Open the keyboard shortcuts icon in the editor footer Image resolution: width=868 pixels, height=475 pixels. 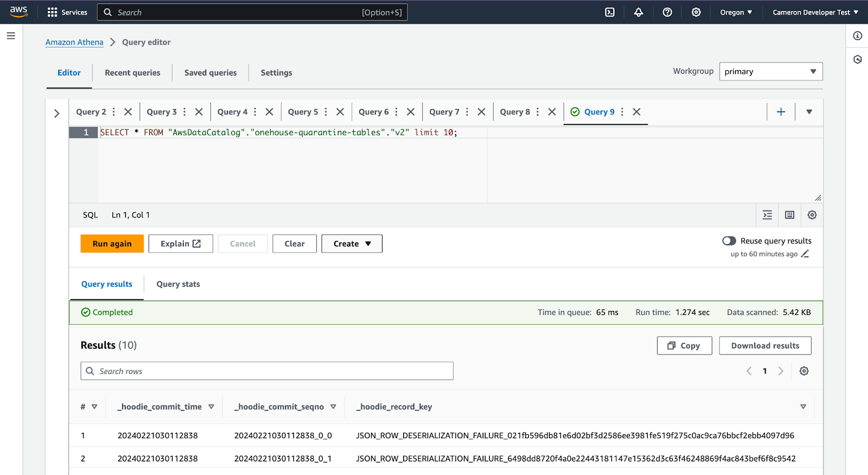coord(789,215)
